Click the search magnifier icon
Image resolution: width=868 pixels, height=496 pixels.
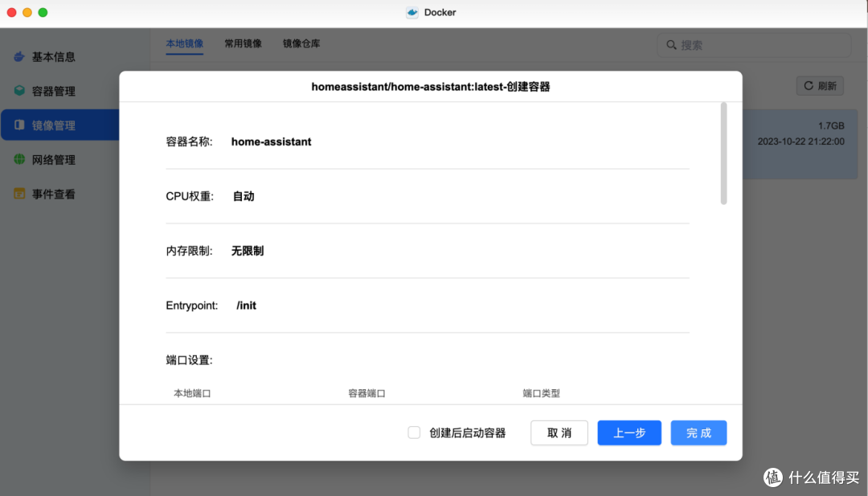(671, 45)
